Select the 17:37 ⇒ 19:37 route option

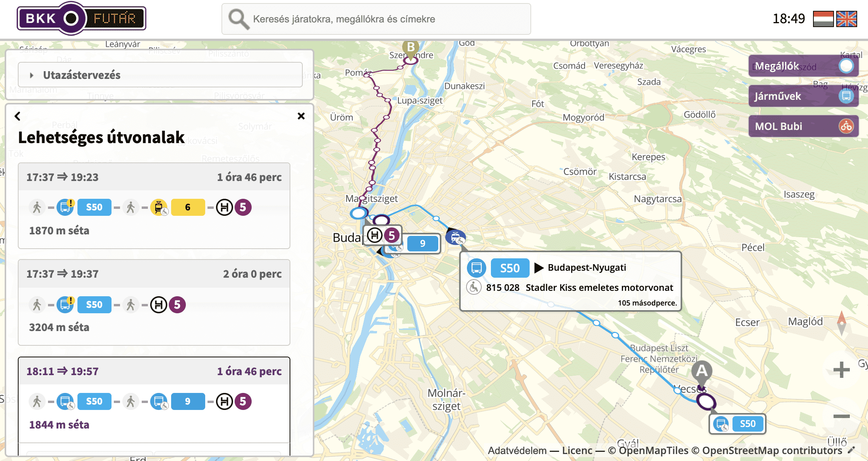(154, 302)
